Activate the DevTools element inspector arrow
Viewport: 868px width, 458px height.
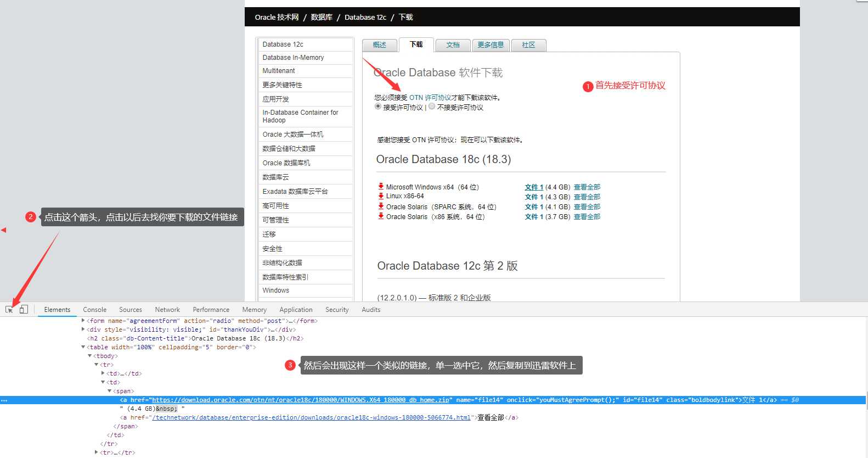pos(9,310)
